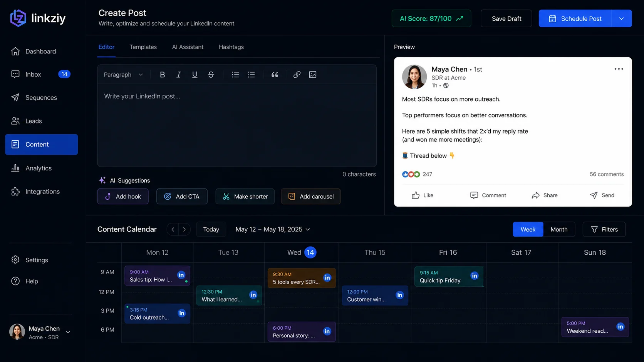Select the Content sidebar item
Viewport: 644px width, 362px height.
point(42,144)
